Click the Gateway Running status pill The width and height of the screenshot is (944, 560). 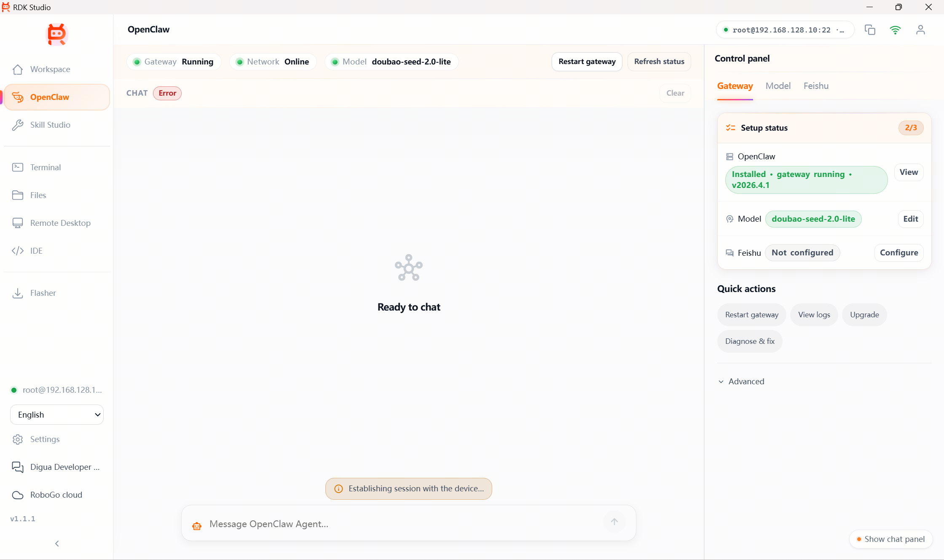pos(174,62)
